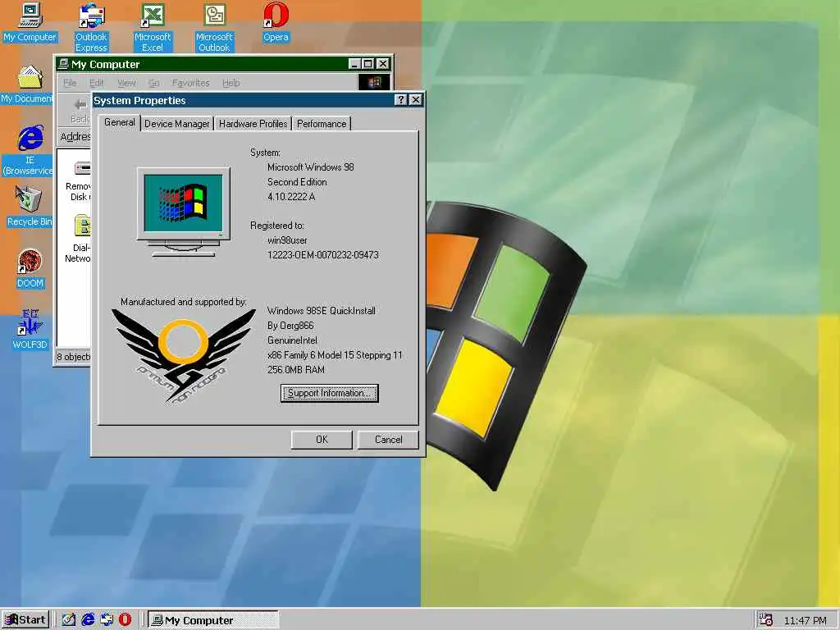Launch Opera browser desktop shortcut

tap(276, 22)
